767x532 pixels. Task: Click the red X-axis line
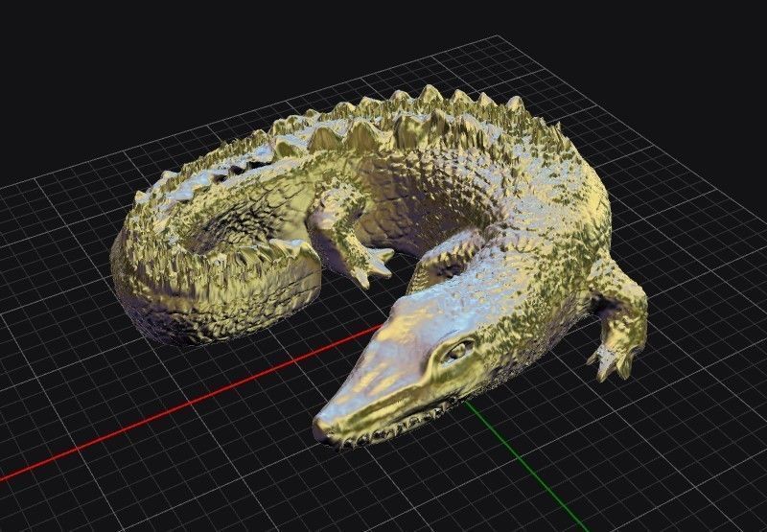tap(191, 403)
